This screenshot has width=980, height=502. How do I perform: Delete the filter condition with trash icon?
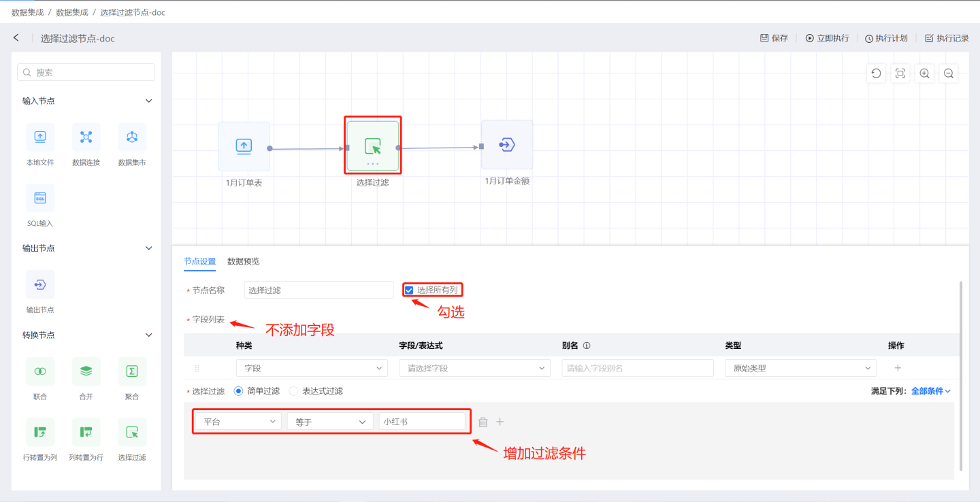(x=483, y=422)
